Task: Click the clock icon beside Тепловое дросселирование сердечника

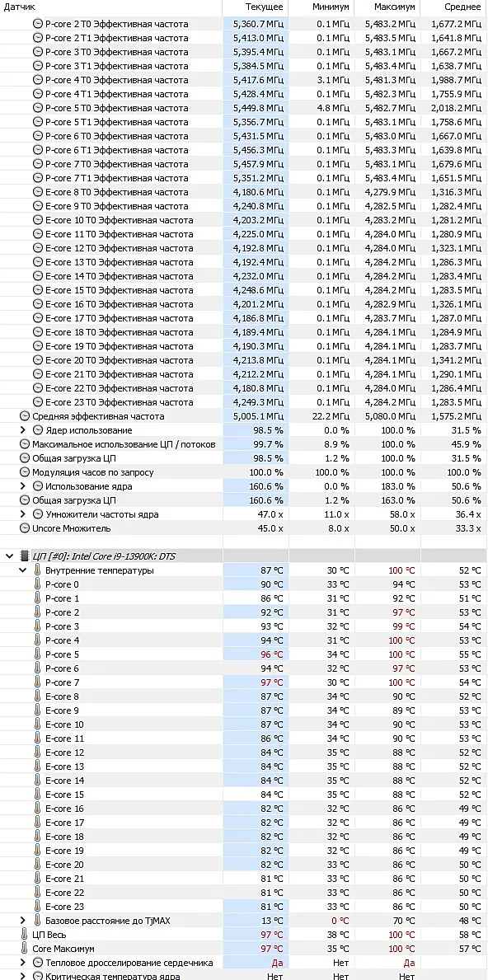Action: (37, 963)
